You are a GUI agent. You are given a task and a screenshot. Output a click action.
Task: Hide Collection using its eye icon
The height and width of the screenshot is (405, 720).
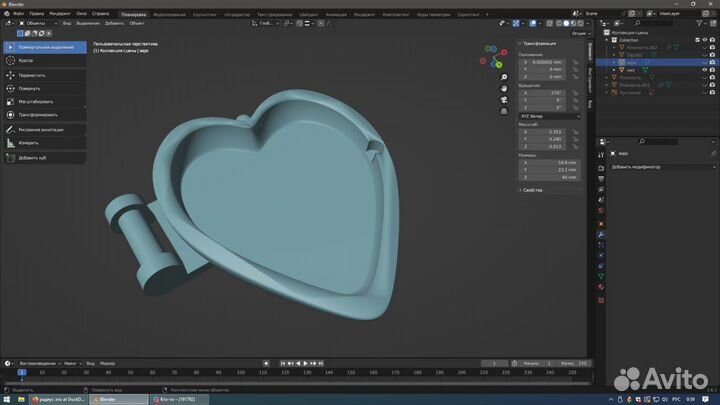pyautogui.click(x=705, y=40)
